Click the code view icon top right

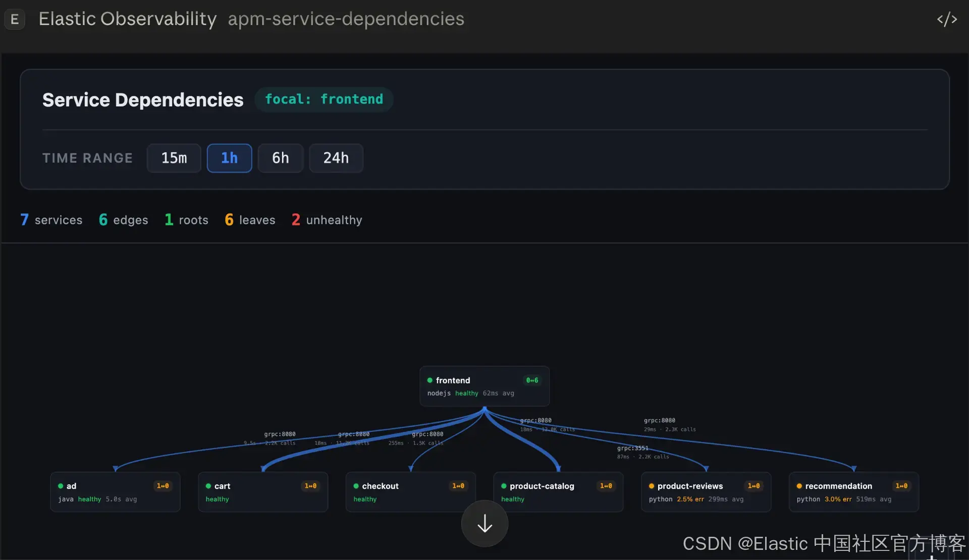[x=947, y=19]
